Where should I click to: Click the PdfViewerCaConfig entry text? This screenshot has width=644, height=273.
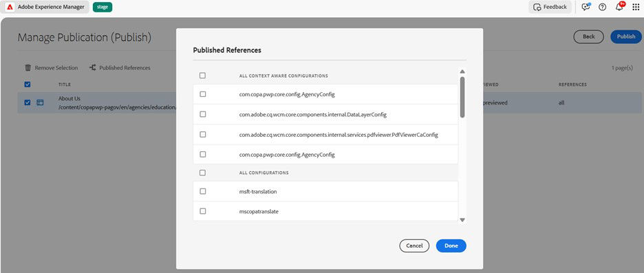(339, 135)
